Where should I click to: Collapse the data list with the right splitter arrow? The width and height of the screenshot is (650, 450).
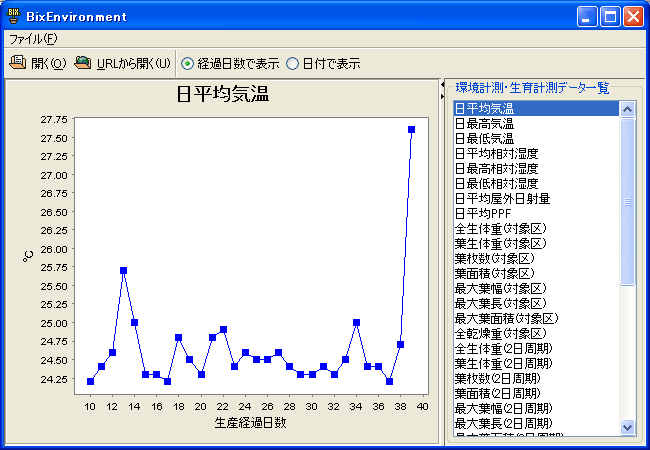442,97
